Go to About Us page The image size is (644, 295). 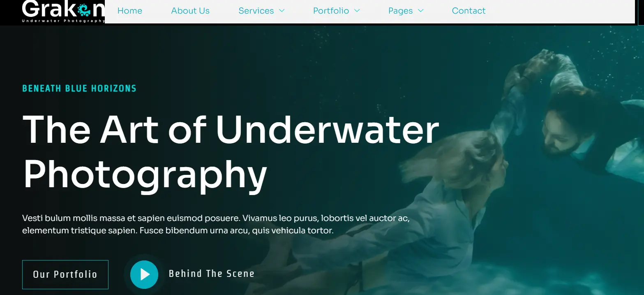(190, 11)
